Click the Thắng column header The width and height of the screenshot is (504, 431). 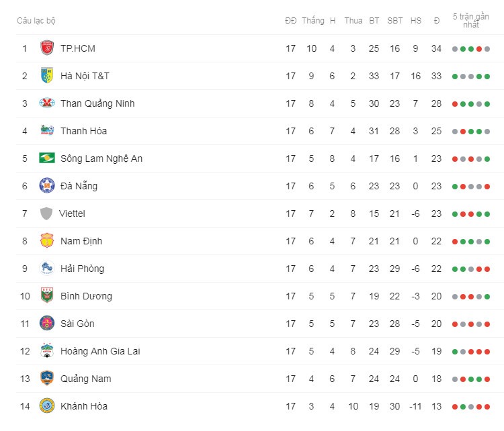tap(313, 21)
